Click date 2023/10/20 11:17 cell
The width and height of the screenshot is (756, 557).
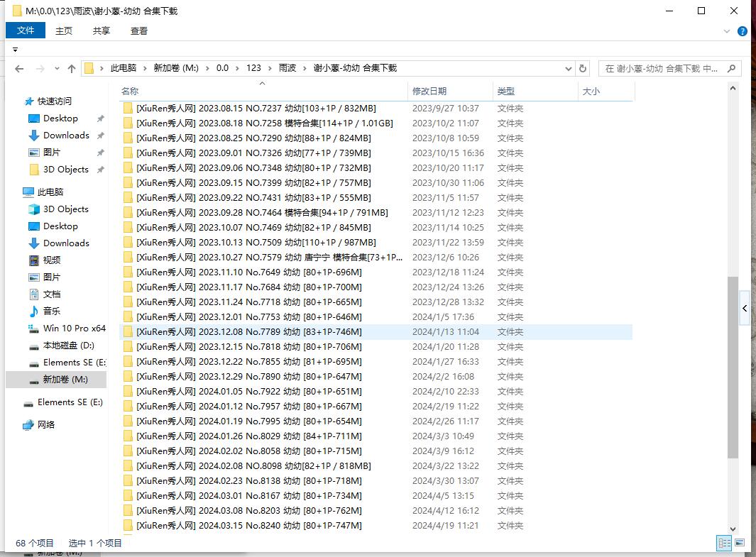click(x=448, y=168)
